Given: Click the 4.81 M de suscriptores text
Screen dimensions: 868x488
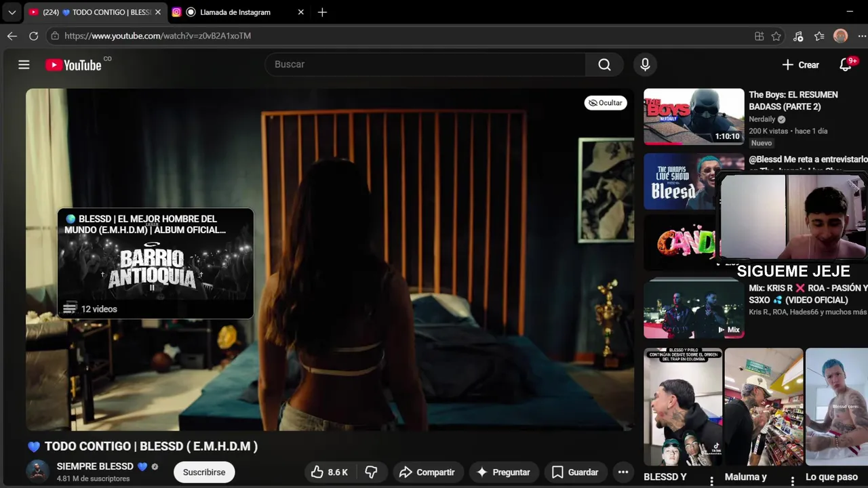Looking at the screenshot, I should [x=93, y=479].
